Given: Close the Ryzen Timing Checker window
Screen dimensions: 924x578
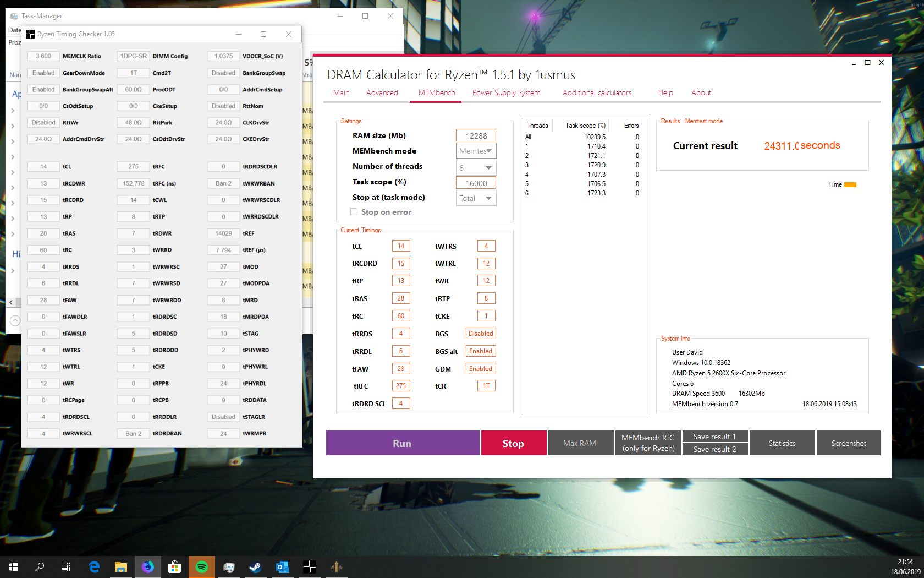Looking at the screenshot, I should (289, 34).
